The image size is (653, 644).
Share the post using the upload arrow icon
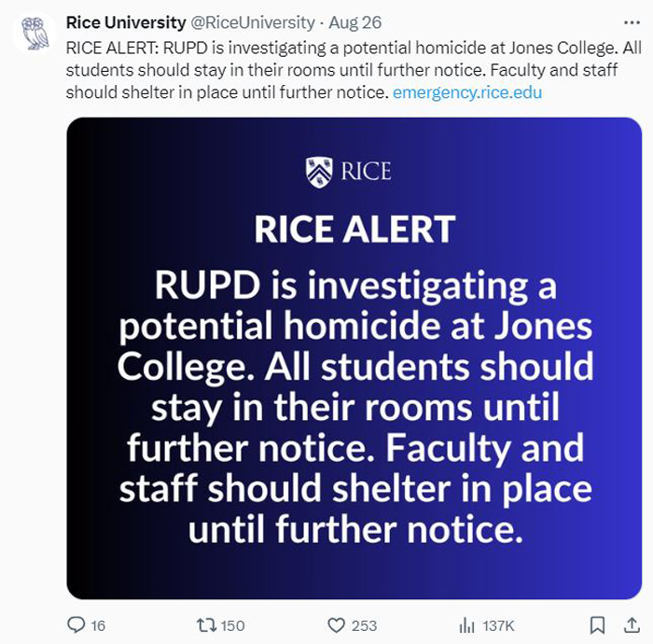tap(632, 624)
